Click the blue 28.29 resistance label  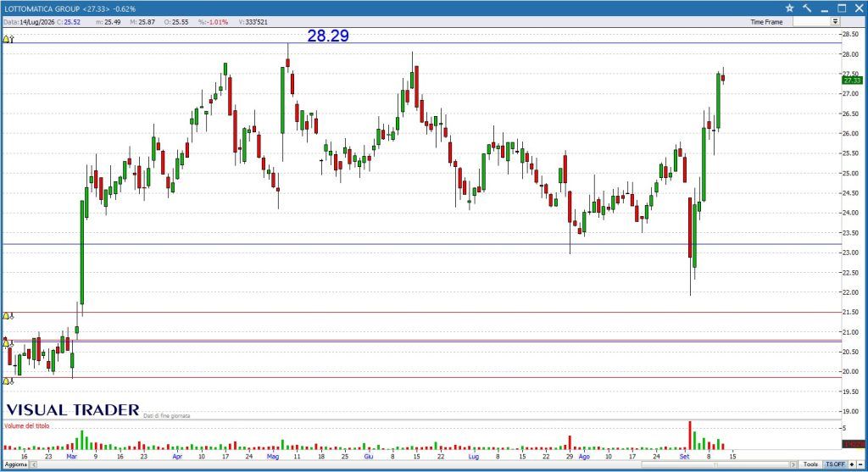click(x=328, y=36)
